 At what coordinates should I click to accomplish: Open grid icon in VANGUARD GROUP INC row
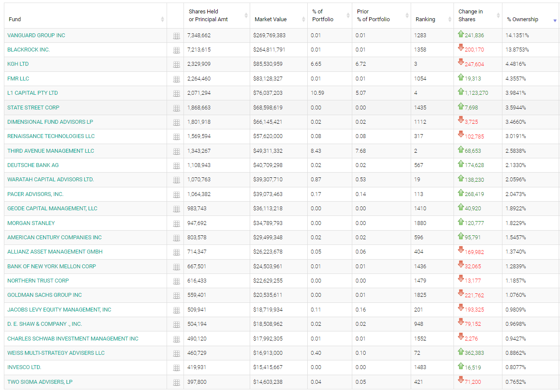177,36
